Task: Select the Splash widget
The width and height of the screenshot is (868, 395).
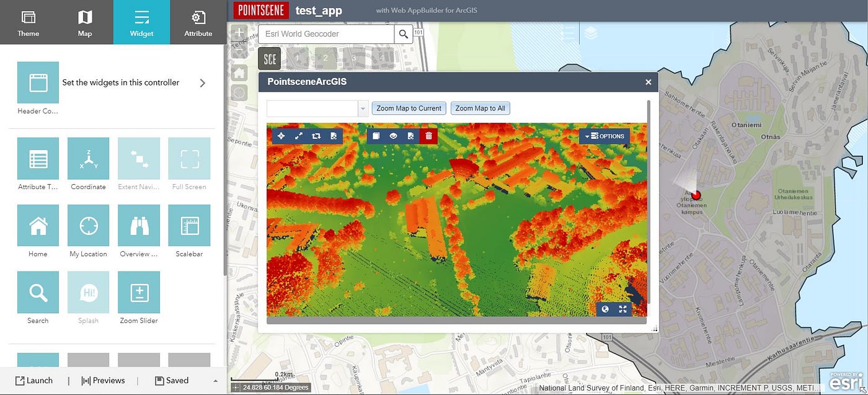Action: pos(88,292)
